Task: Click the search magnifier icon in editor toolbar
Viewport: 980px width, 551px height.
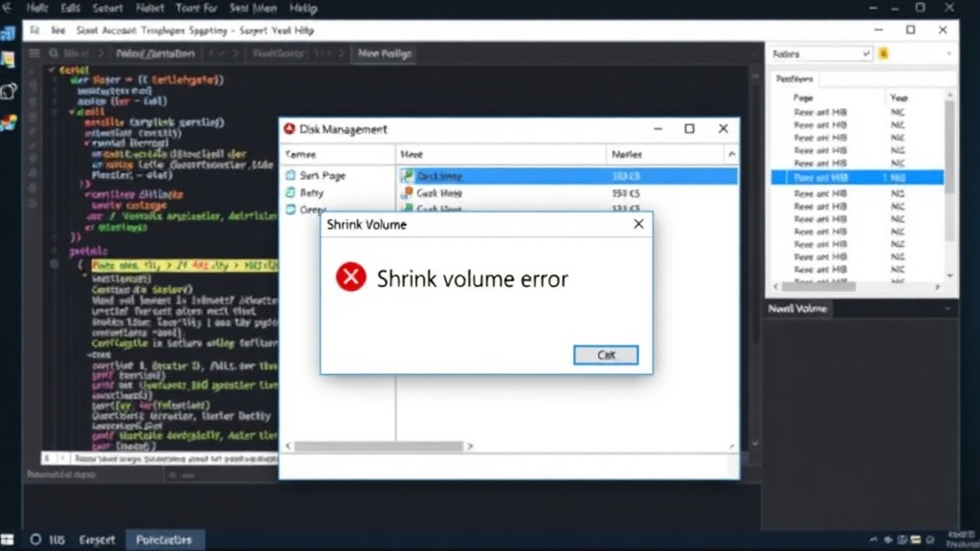Action: [54, 54]
